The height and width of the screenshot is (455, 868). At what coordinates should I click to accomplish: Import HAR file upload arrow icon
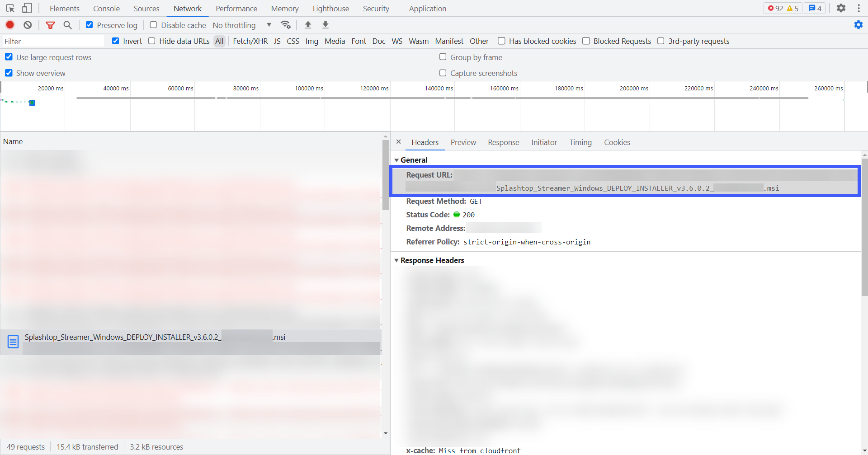308,25
